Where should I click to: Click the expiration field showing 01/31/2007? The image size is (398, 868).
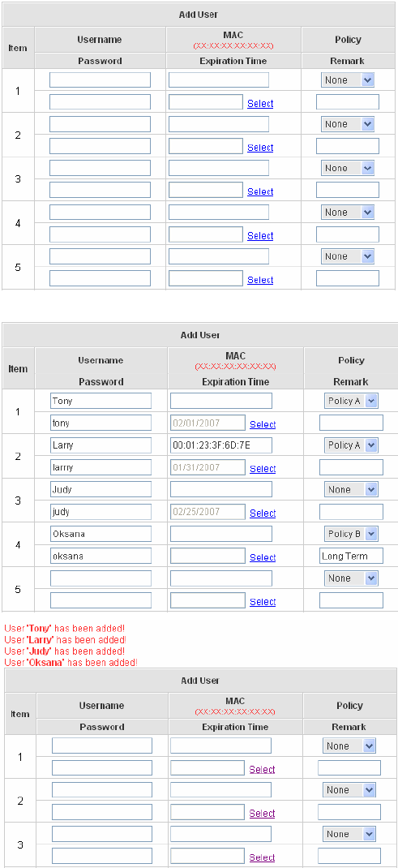pyautogui.click(x=208, y=467)
